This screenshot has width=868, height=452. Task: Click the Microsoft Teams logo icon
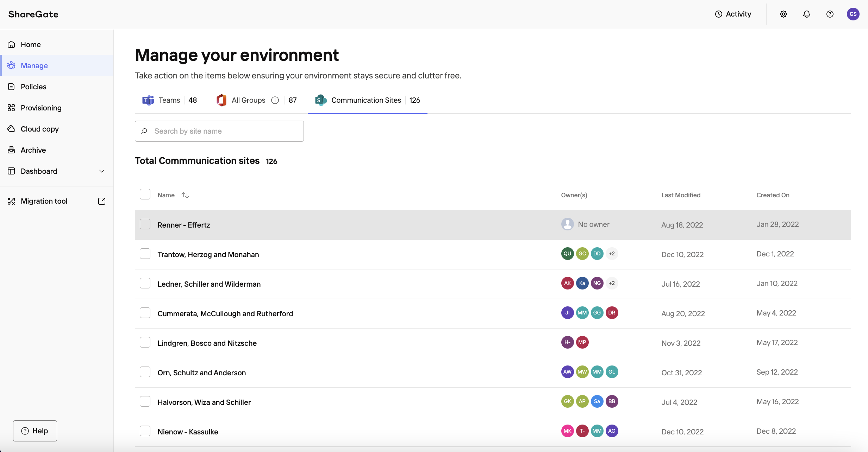pos(148,100)
